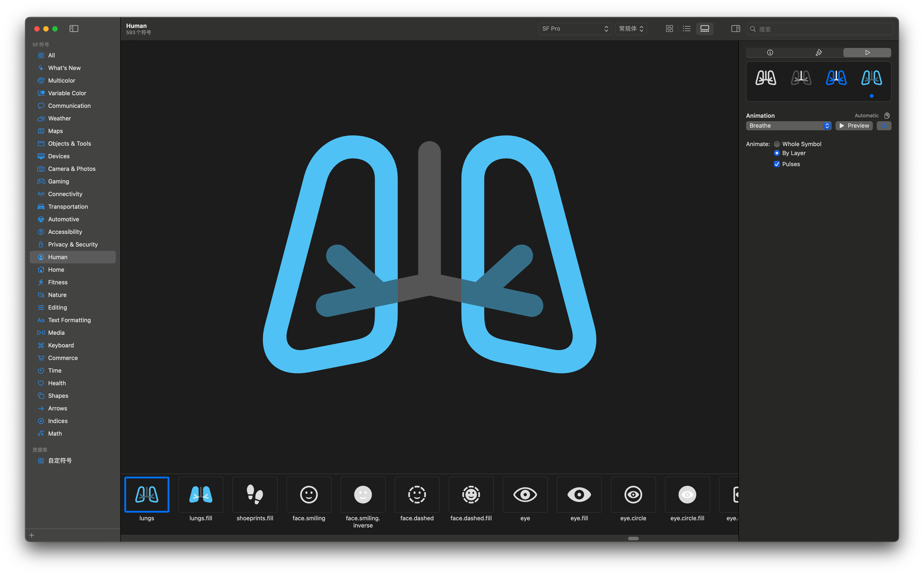Click the Gaming controller icon
Viewport: 924px width, 575px height.
(x=41, y=181)
